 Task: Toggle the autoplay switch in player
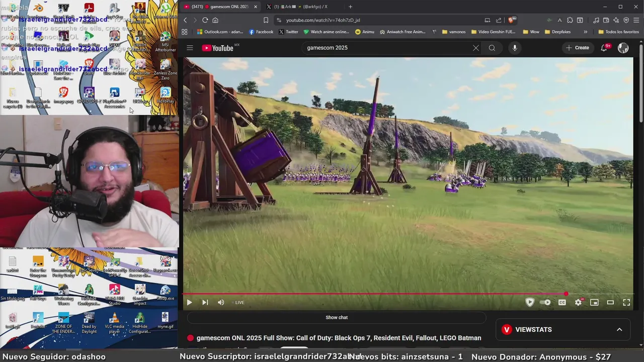point(545,302)
